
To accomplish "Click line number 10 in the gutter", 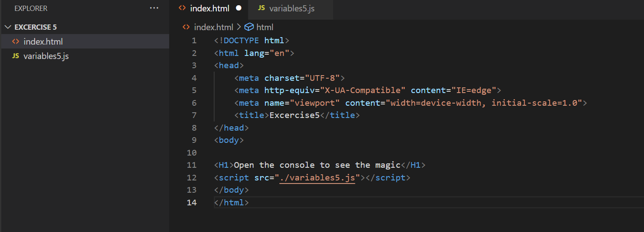I will (x=191, y=153).
